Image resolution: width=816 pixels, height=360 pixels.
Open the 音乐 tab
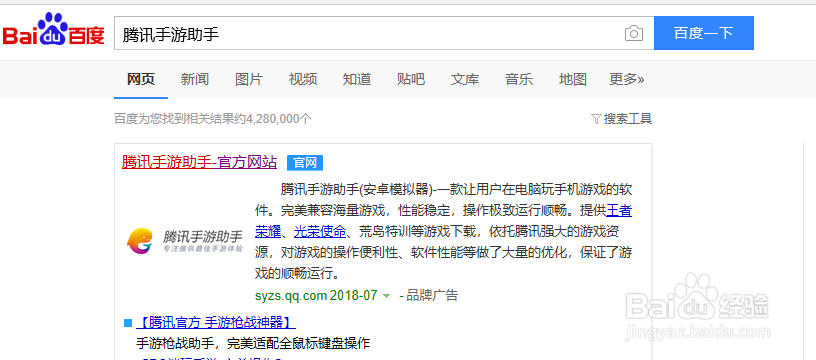pyautogui.click(x=519, y=79)
